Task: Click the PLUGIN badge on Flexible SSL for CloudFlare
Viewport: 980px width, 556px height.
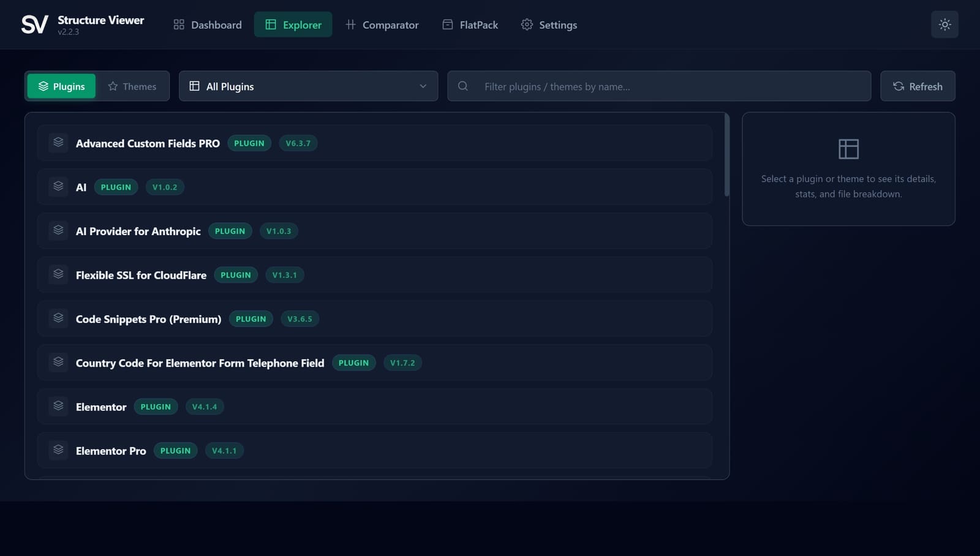Action: [236, 275]
